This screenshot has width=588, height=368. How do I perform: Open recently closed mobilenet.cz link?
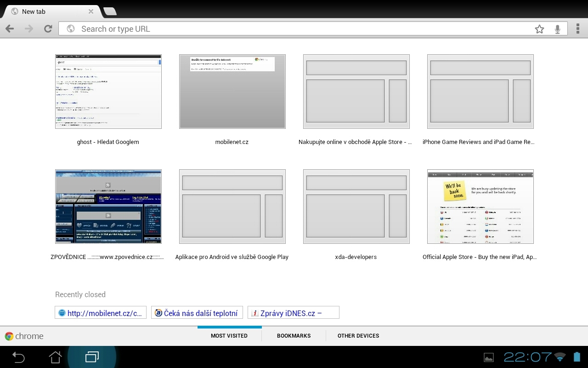[100, 312]
